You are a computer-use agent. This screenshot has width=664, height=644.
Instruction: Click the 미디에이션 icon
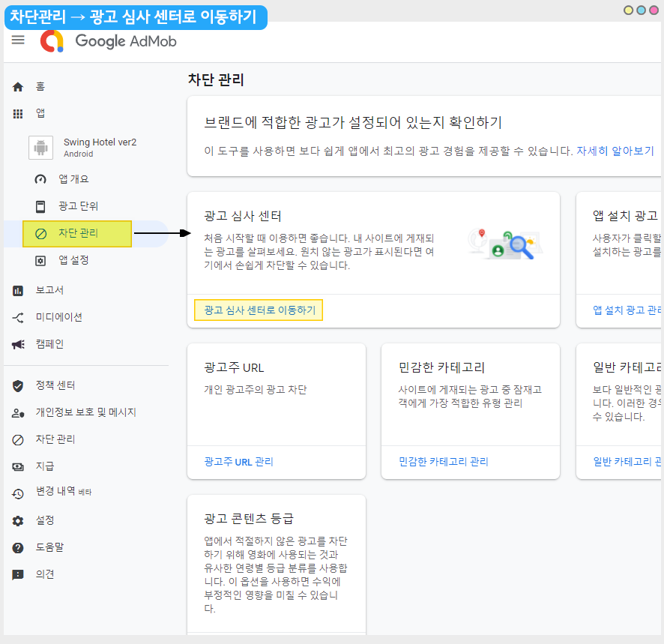[x=18, y=317]
